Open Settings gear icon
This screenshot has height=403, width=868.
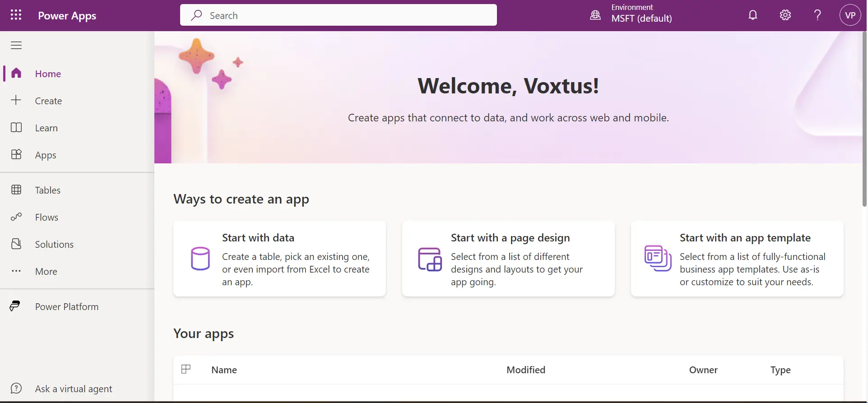click(785, 15)
